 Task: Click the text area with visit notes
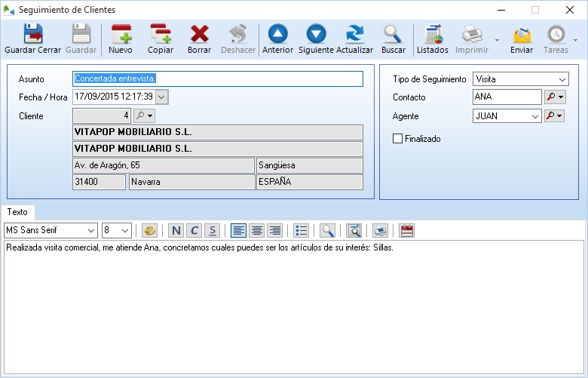pyautogui.click(x=294, y=307)
